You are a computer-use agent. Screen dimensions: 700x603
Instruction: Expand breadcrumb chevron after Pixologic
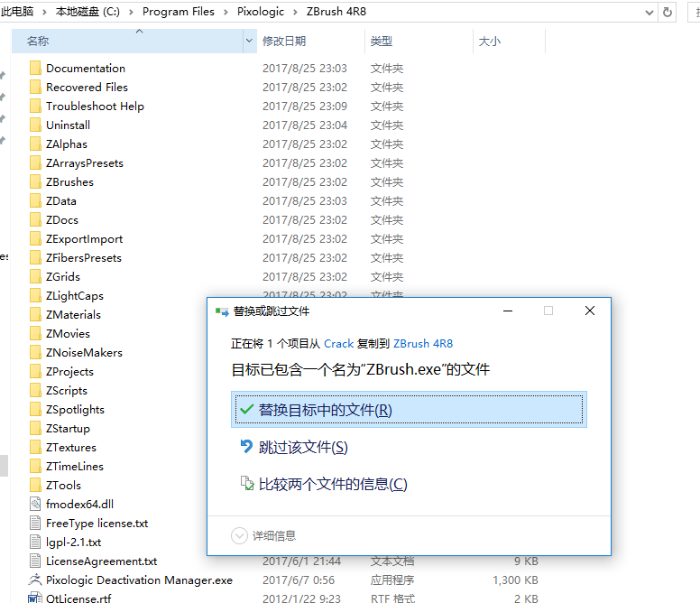click(295, 12)
